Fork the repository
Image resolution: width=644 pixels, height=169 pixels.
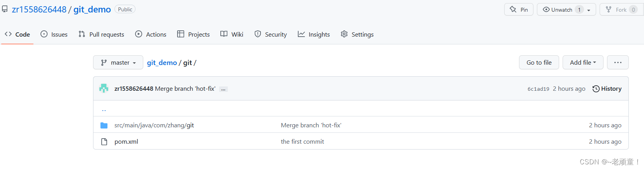pos(621,9)
